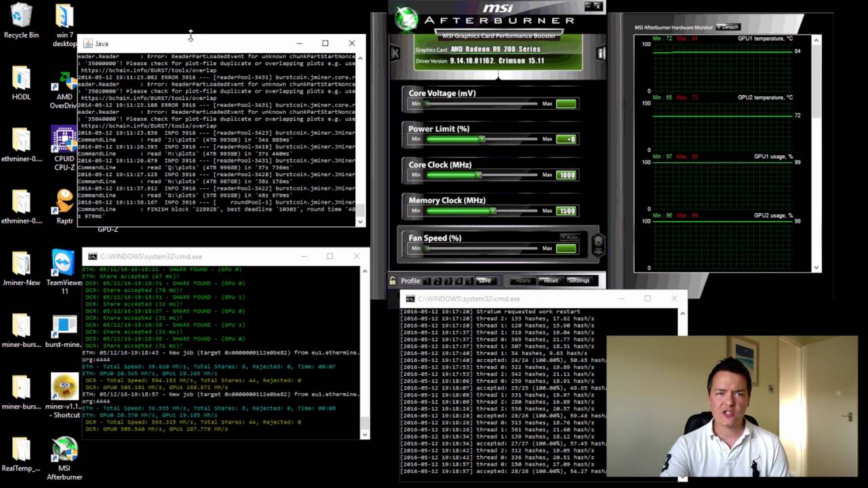Click the Memory Clock slider handle
The height and width of the screenshot is (488, 868).
[493, 211]
